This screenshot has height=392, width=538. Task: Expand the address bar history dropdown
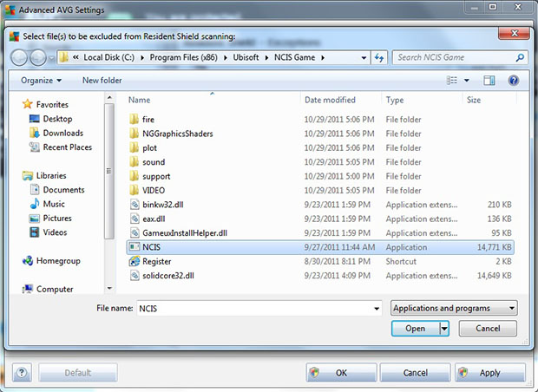(x=364, y=57)
